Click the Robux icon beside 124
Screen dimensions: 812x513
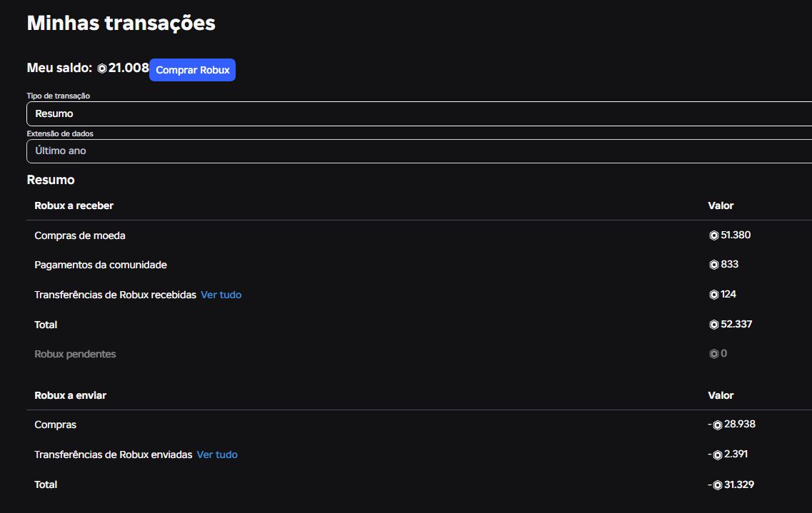click(x=713, y=295)
